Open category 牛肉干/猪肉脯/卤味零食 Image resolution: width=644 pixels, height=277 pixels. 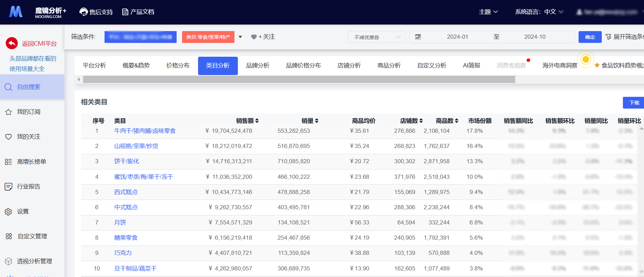[x=145, y=131]
